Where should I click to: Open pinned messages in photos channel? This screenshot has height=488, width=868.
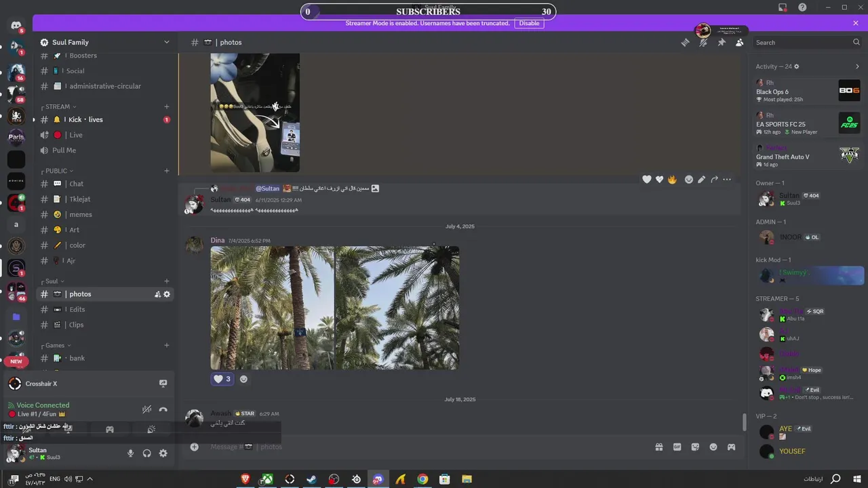point(722,42)
